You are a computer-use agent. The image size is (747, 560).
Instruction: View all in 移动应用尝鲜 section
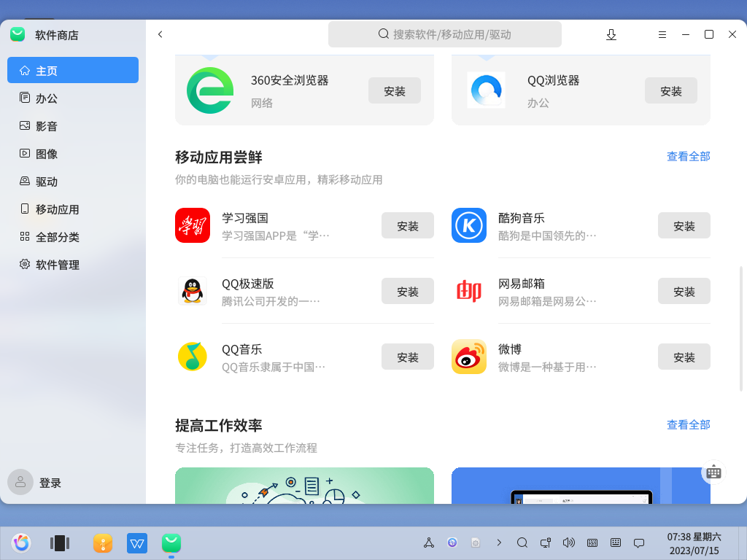pyautogui.click(x=689, y=156)
